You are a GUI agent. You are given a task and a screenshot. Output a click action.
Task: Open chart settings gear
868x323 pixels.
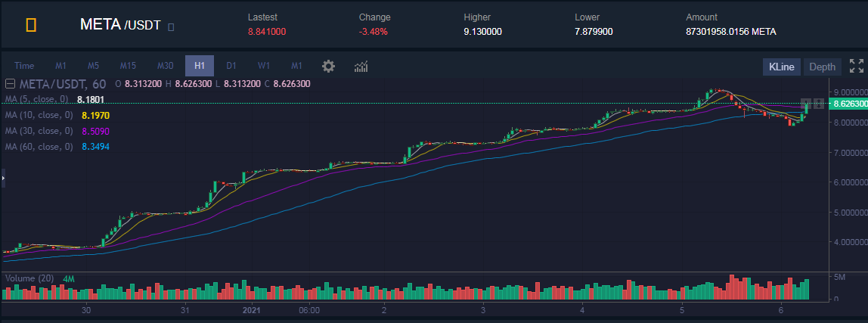tap(328, 67)
